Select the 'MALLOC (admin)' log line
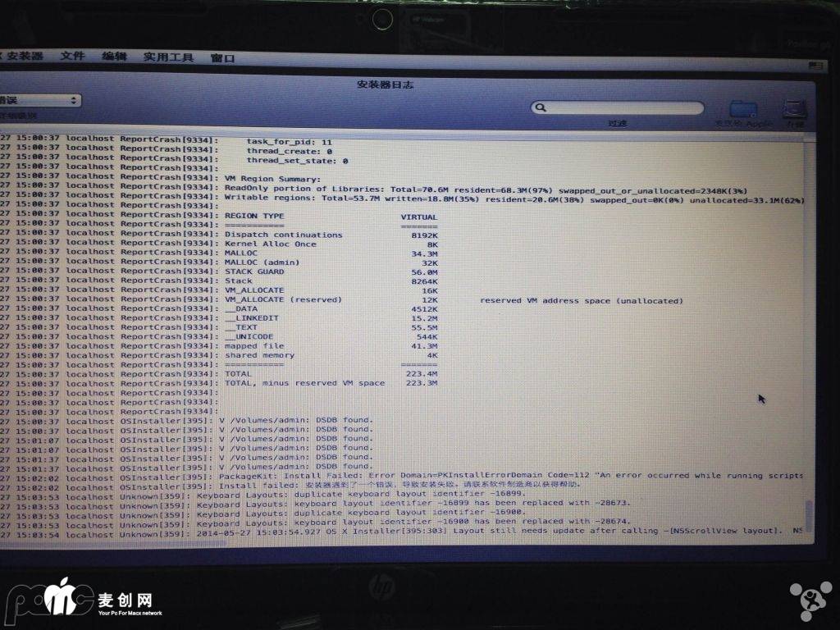This screenshot has height=630, width=840. [x=262, y=262]
